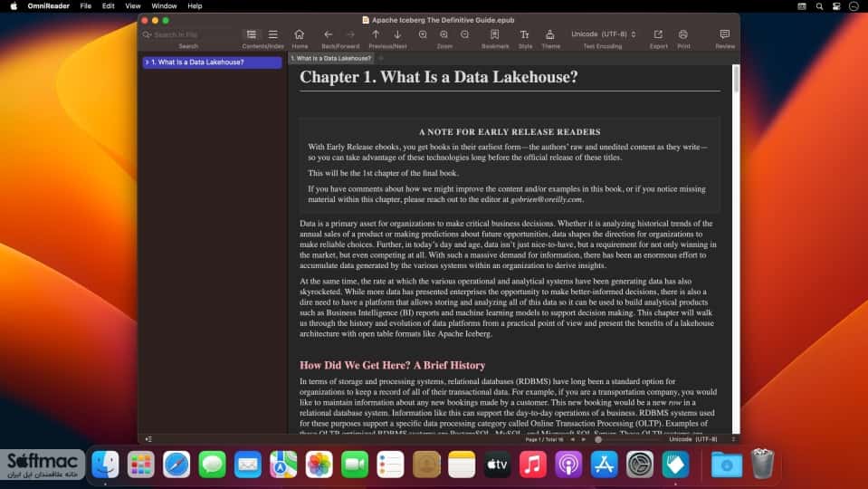Open the File menu
This screenshot has width=868, height=489.
(x=85, y=6)
